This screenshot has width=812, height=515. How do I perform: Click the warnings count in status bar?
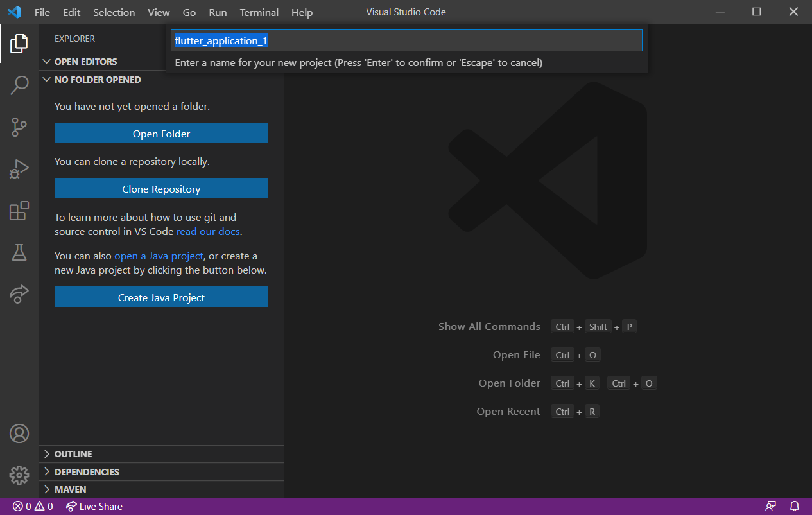44,507
